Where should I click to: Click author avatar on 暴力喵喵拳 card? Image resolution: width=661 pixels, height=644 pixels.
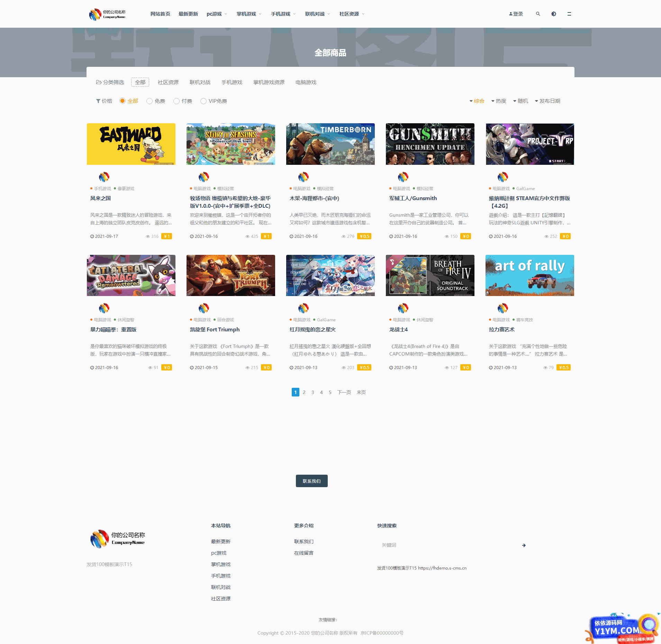104,308
